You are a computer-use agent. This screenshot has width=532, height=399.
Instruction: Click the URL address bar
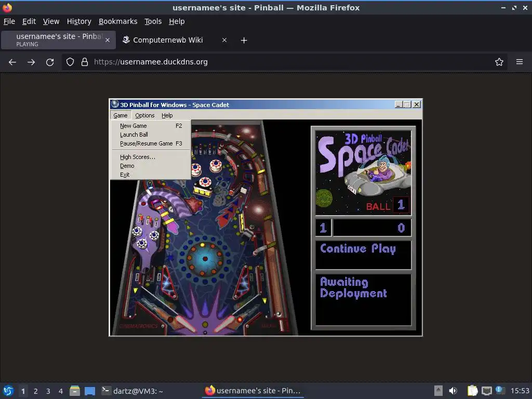[x=284, y=62]
